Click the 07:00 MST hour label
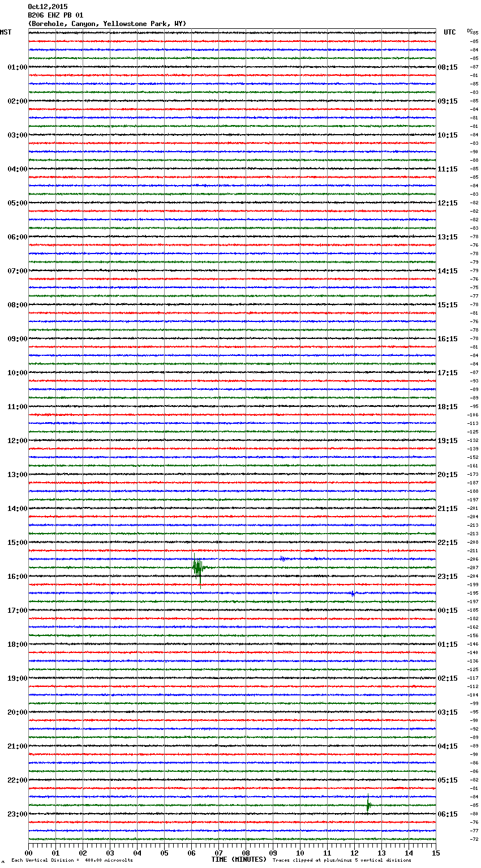 pyautogui.click(x=18, y=271)
